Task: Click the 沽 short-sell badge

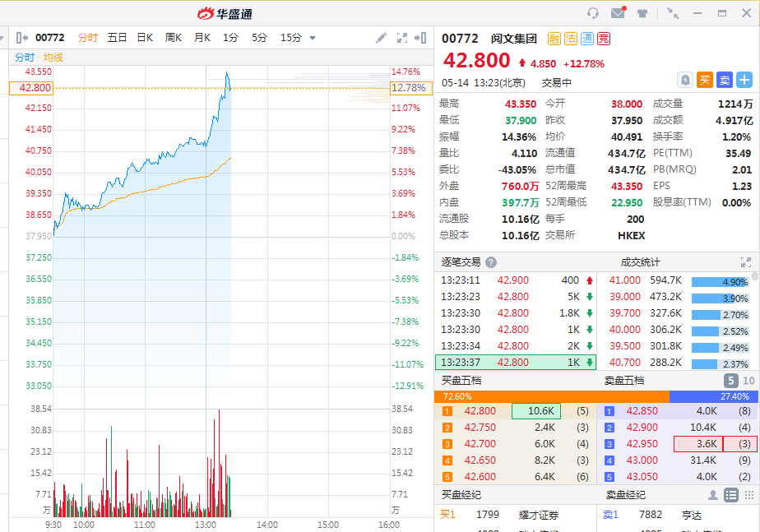Action: (571, 39)
